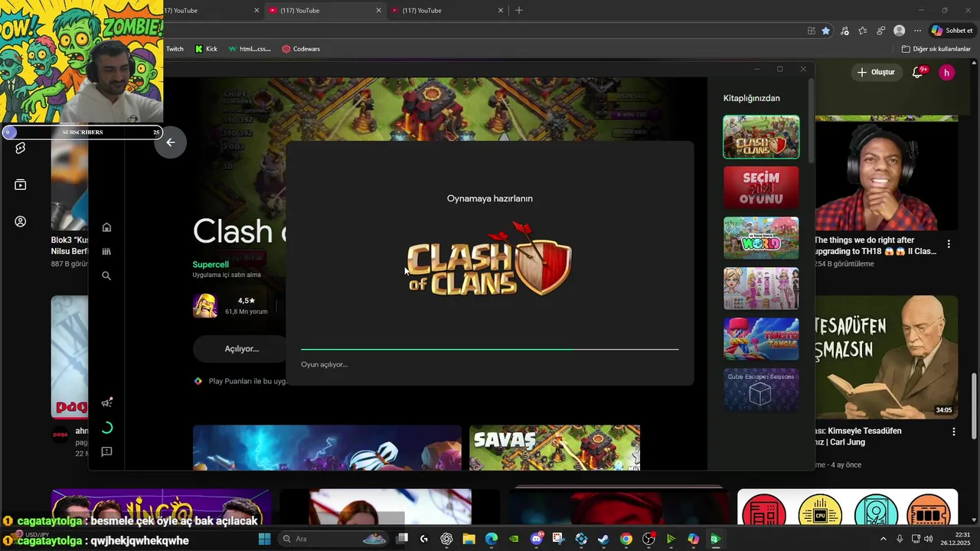Open Google Chrome from the taskbar
Viewport: 980px width, 551px height.
coord(626,539)
